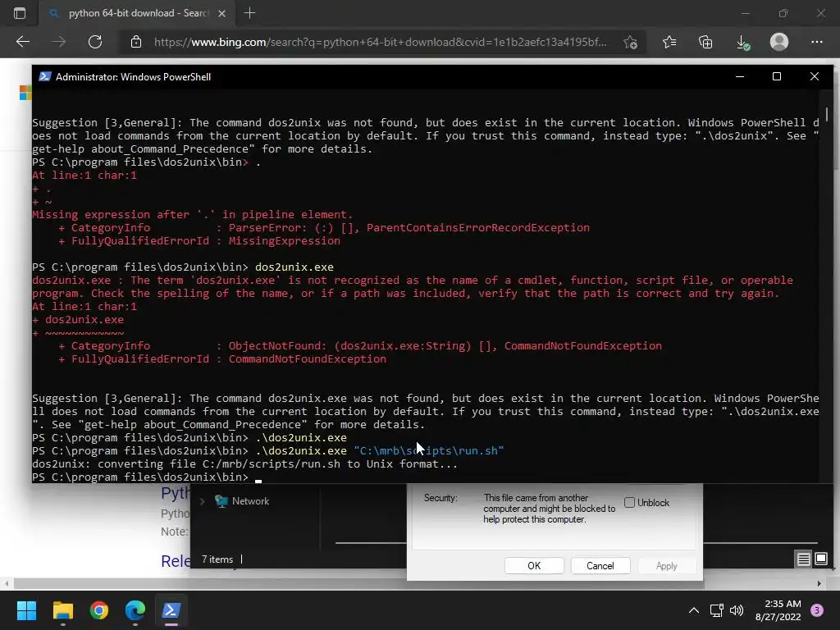This screenshot has height=630, width=840.
Task: Click the '7 items' status text
Action: [217, 559]
